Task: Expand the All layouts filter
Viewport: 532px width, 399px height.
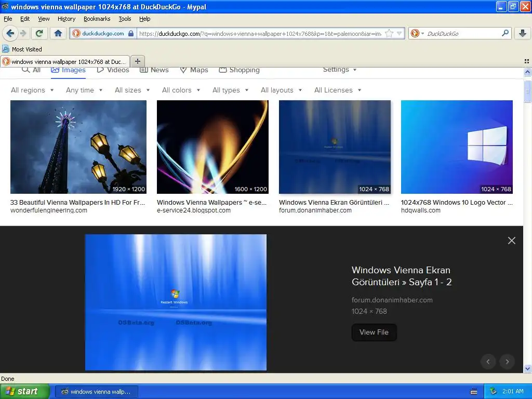Action: point(281,90)
